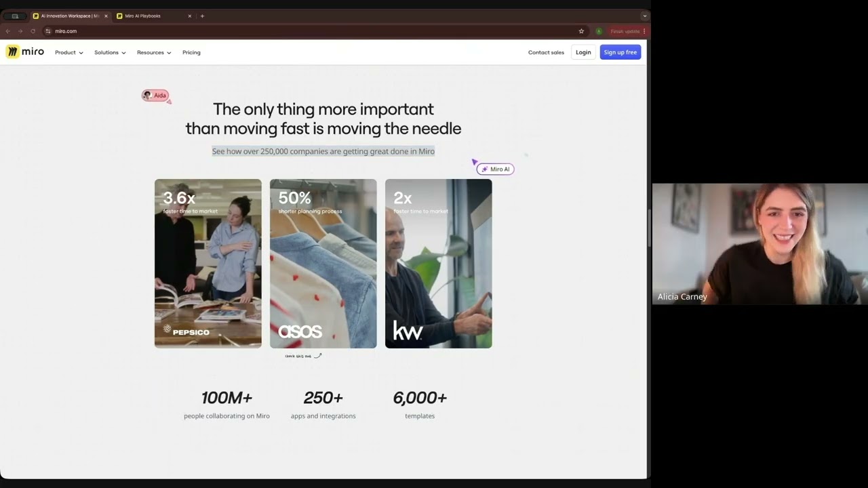This screenshot has width=868, height=488.
Task: Close the AI Innovation Workspace tab
Action: (106, 16)
